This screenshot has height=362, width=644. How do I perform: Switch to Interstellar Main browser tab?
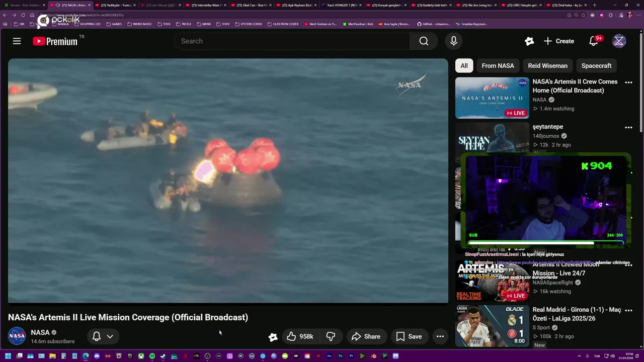click(205, 5)
